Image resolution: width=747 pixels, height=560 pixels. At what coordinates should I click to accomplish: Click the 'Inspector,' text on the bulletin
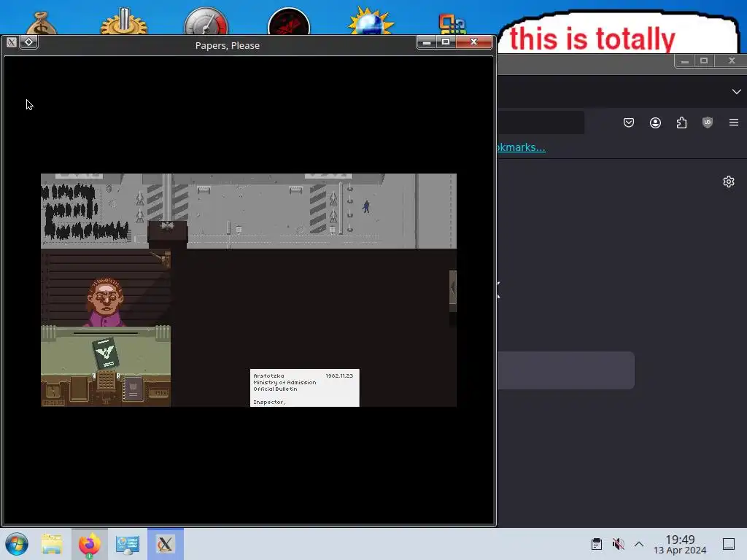pos(269,402)
